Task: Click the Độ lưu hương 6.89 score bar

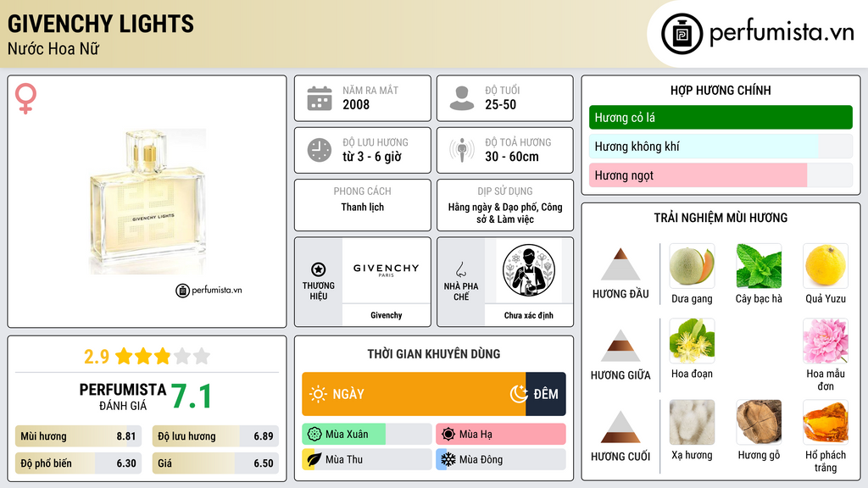Action: click(x=215, y=436)
